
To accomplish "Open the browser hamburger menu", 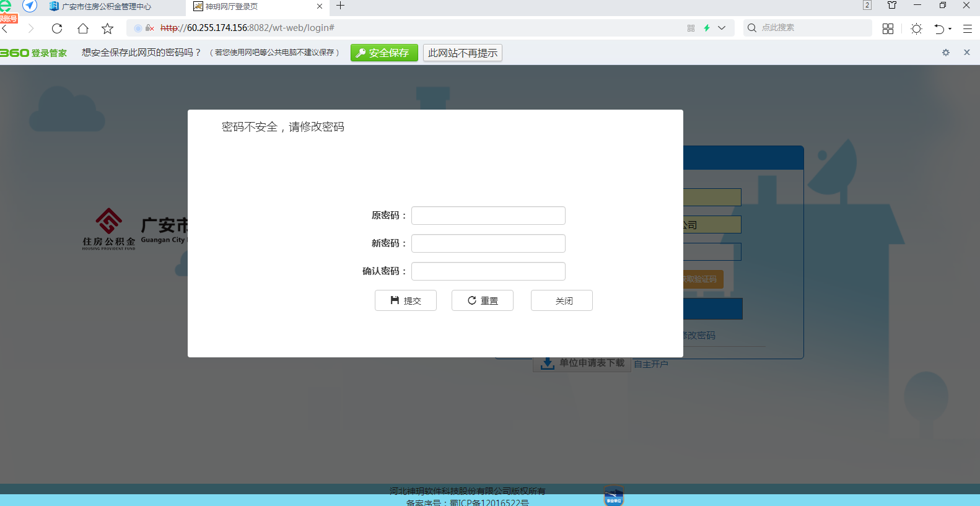I will (968, 28).
